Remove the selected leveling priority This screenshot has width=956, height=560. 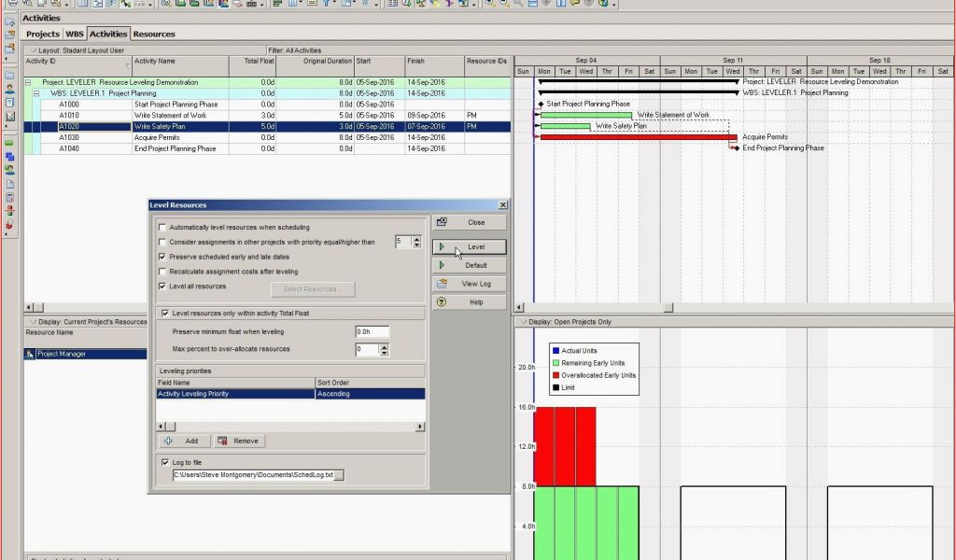tap(239, 441)
